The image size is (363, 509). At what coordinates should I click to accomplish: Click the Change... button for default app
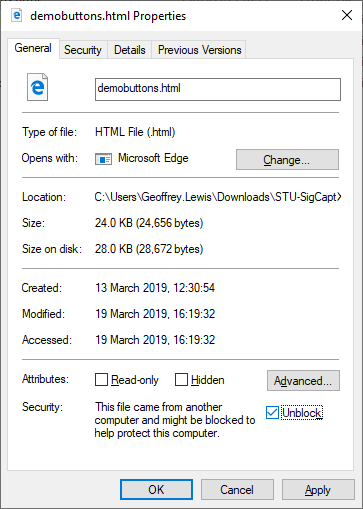tap(287, 160)
